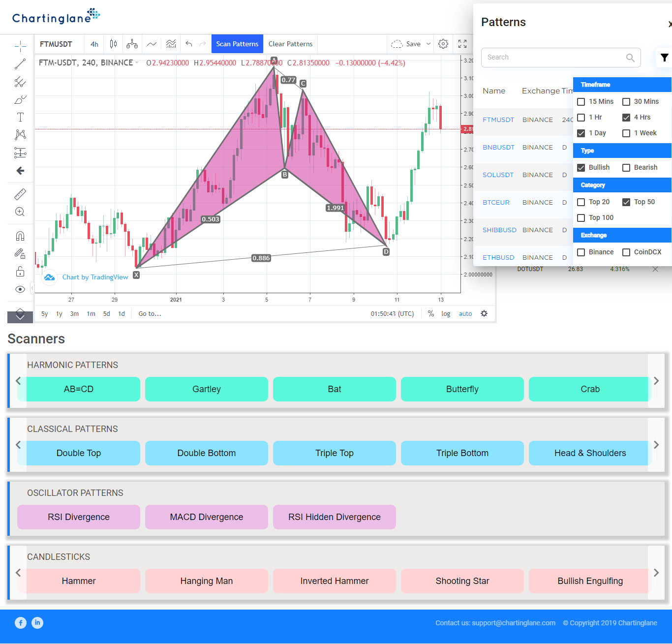Enable the 1 Week timeframe filter
672x644 pixels.
coord(626,133)
